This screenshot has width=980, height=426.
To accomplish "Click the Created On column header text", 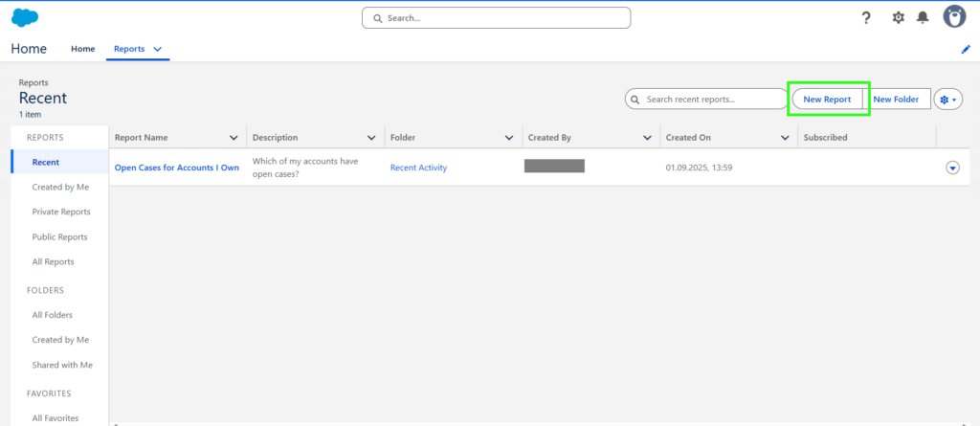I will coord(688,138).
